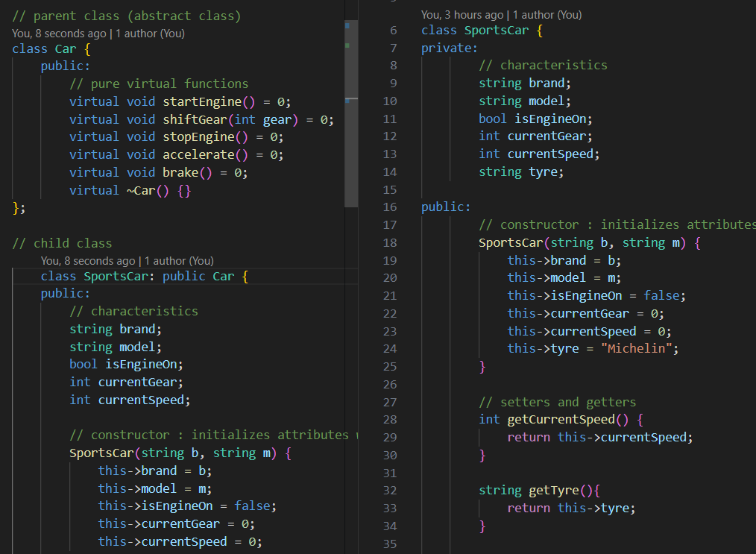
Task: Click 'this->model = m;' on line 20
Action: click(564, 278)
